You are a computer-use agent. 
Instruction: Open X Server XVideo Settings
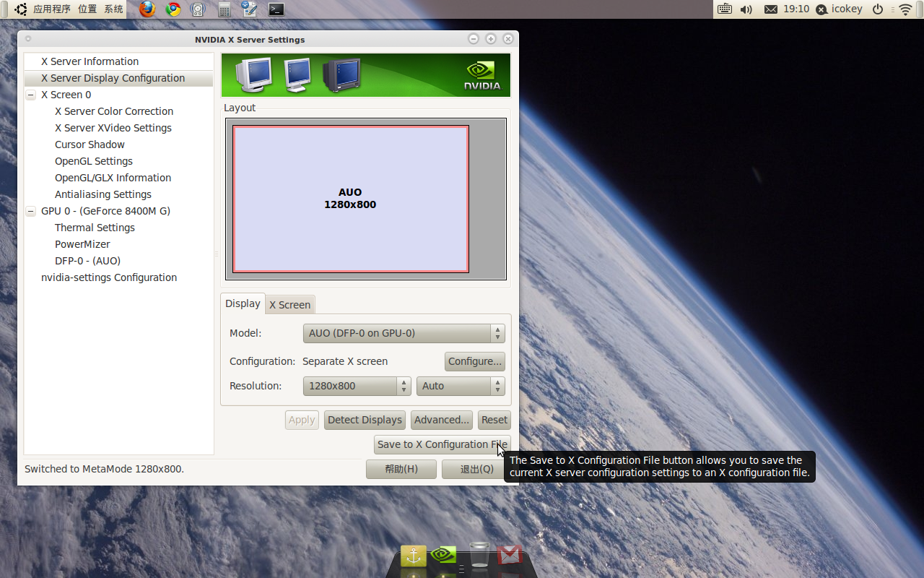pos(113,128)
